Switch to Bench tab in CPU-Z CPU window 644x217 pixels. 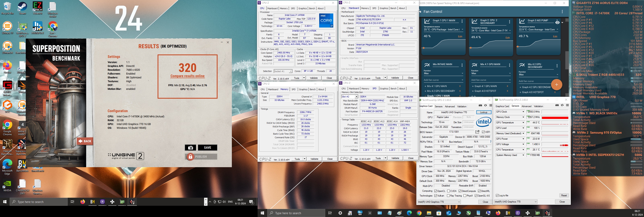pos(312,8)
